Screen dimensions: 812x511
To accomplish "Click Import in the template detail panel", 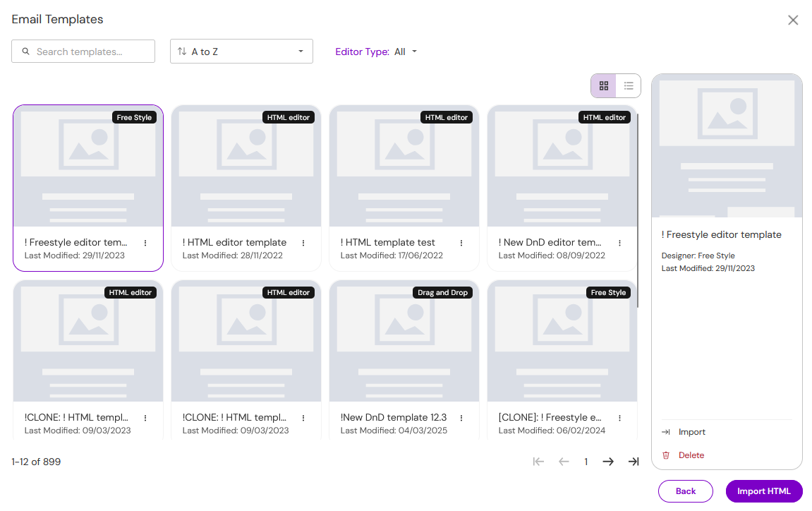I will [x=692, y=432].
